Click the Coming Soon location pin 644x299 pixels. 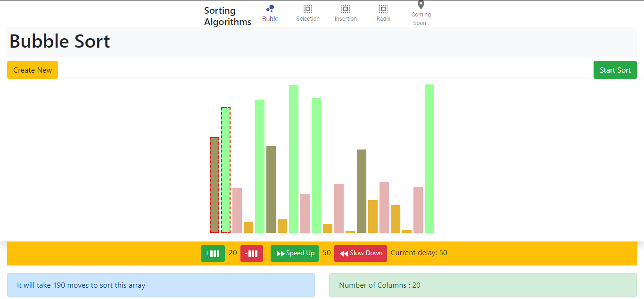pos(421,5)
